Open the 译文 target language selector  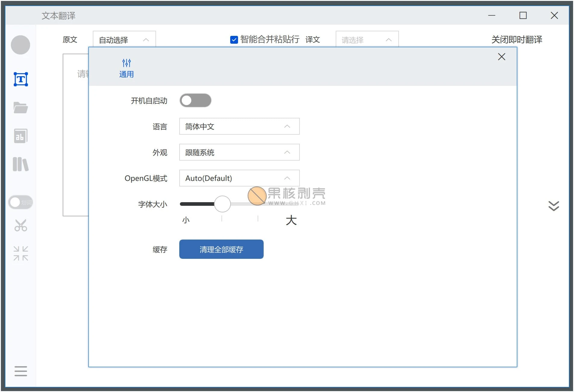(x=366, y=39)
